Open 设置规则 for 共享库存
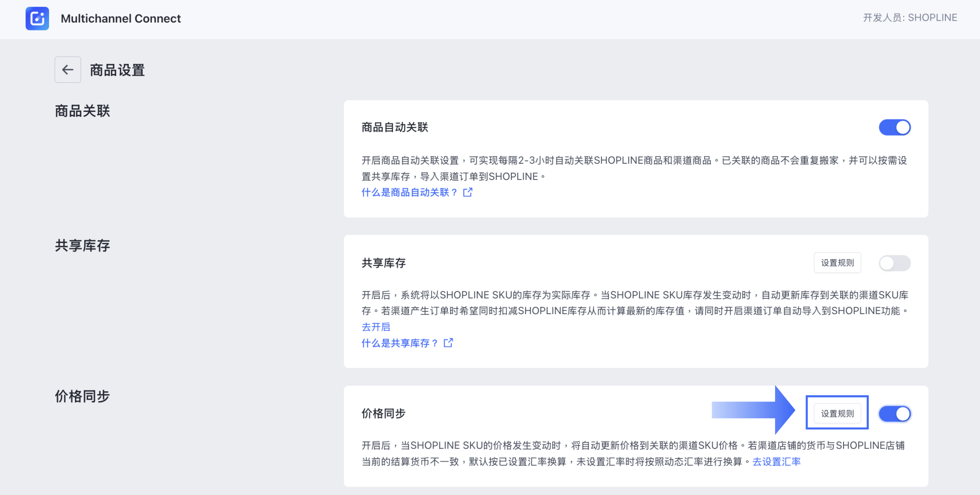 [837, 263]
